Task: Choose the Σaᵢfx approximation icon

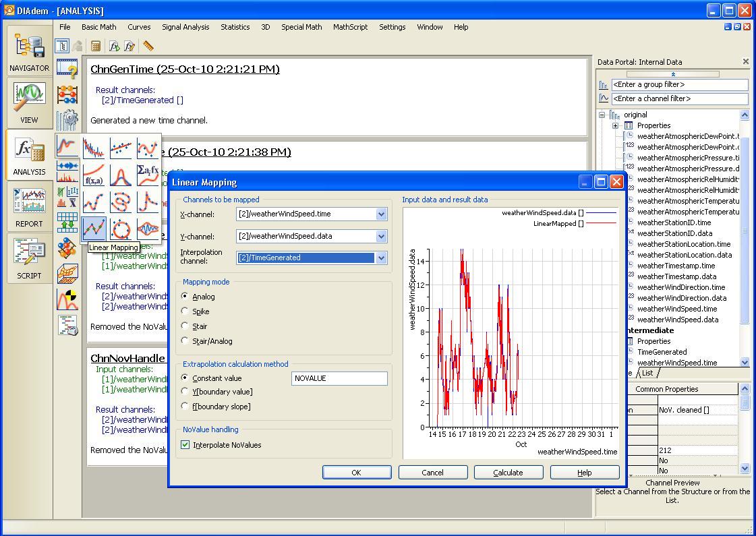Action: tap(148, 175)
